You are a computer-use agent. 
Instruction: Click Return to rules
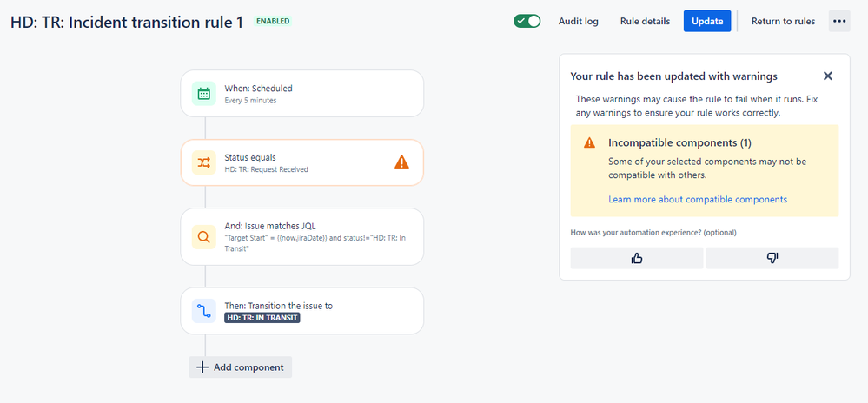click(783, 21)
